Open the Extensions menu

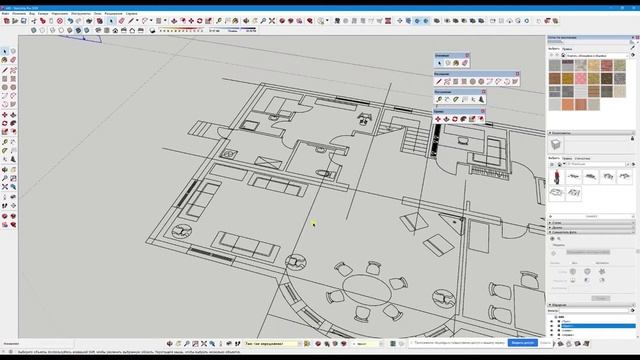coord(113,13)
